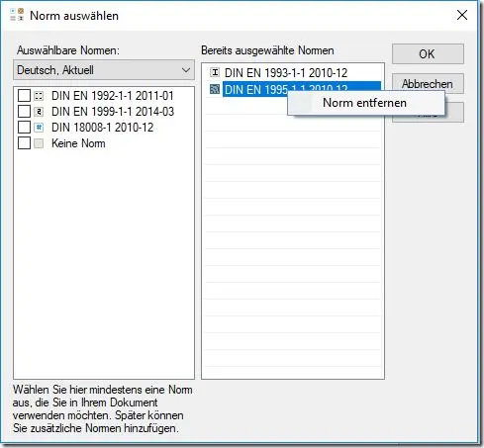The width and height of the screenshot is (484, 448).
Task: Click the gray icon next to Keine Norm
Action: [x=39, y=143]
